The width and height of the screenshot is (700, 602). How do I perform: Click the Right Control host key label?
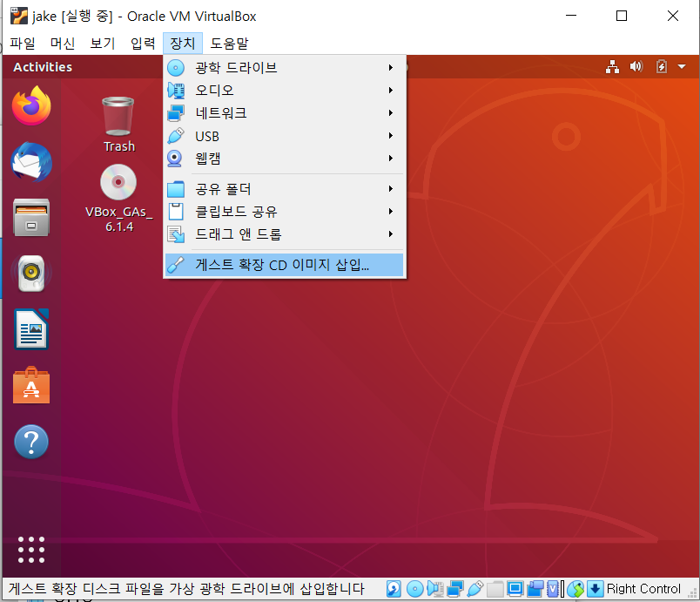click(x=643, y=589)
